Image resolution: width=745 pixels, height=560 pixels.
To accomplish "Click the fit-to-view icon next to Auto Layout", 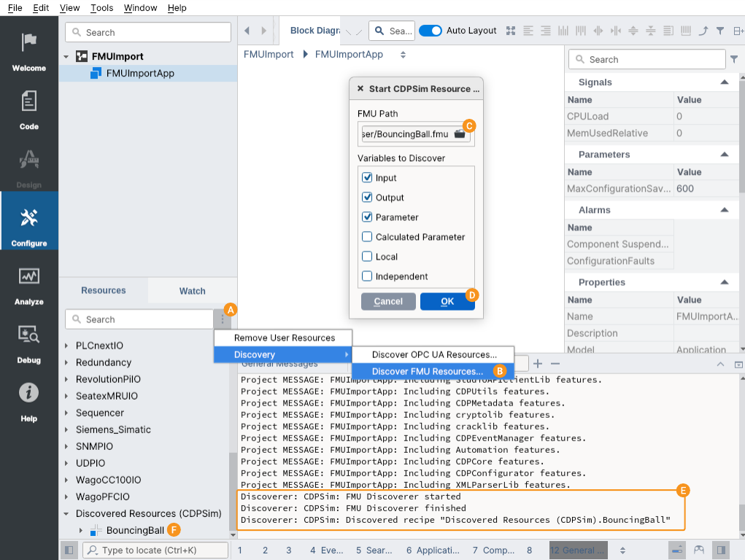I will (511, 31).
